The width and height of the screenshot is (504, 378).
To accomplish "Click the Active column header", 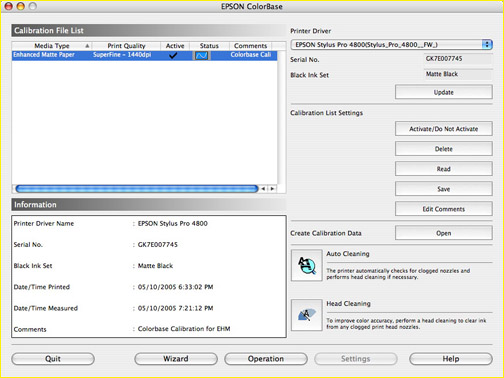I will point(175,46).
